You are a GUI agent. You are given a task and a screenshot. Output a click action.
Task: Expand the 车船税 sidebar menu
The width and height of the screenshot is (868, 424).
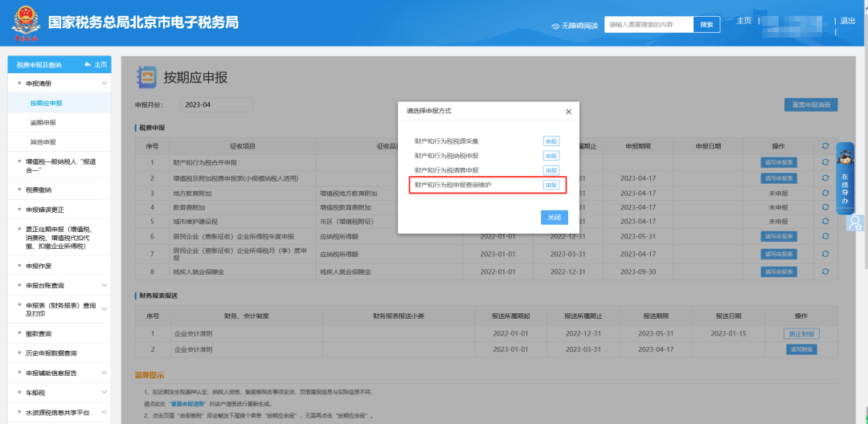tap(104, 393)
